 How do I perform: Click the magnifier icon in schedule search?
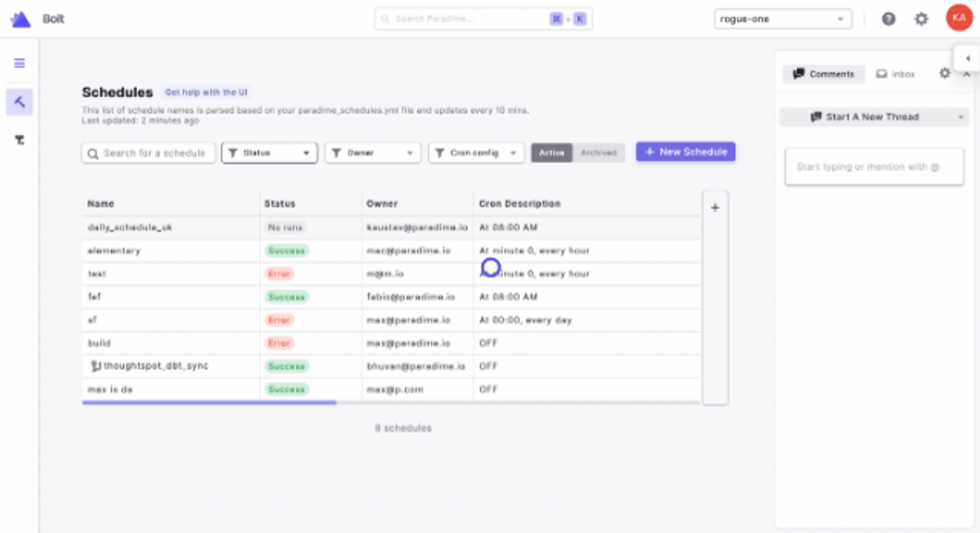coord(93,153)
